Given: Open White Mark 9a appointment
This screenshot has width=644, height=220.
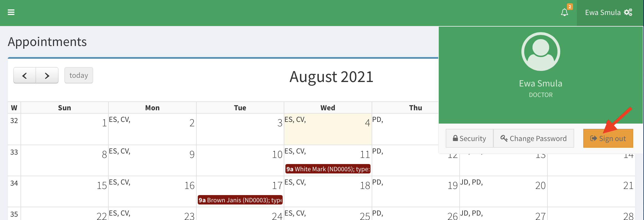Looking at the screenshot, I should coord(328,169).
